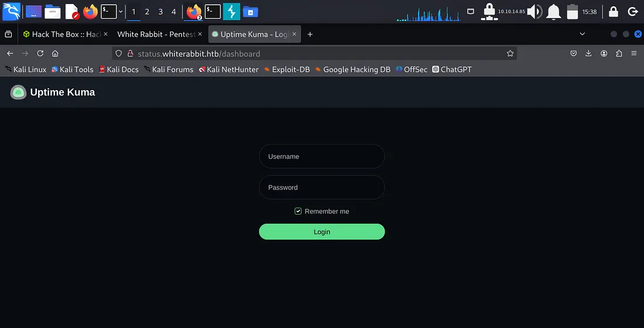This screenshot has width=644, height=328.
Task: Click the Uptime Kuma logo icon
Action: 19,92
